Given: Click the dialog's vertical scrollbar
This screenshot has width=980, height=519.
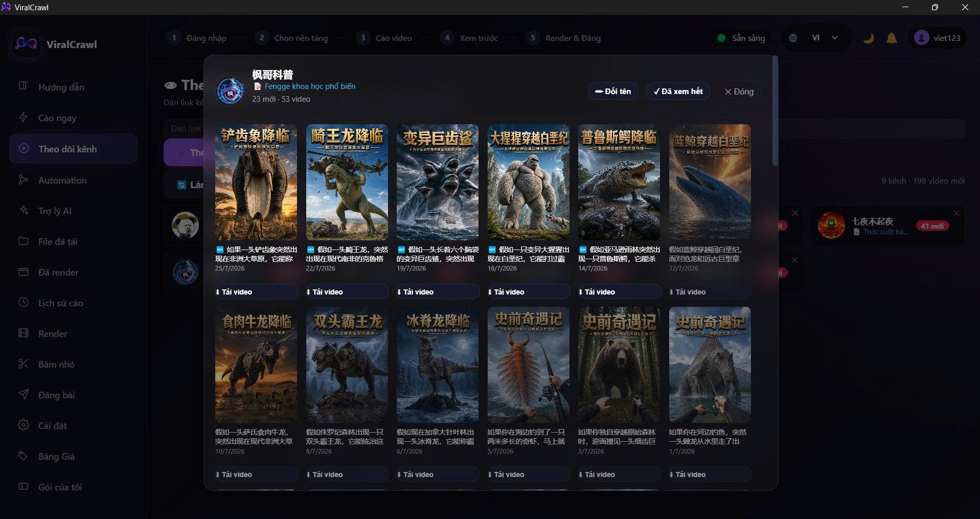Looking at the screenshot, I should tap(775, 110).
